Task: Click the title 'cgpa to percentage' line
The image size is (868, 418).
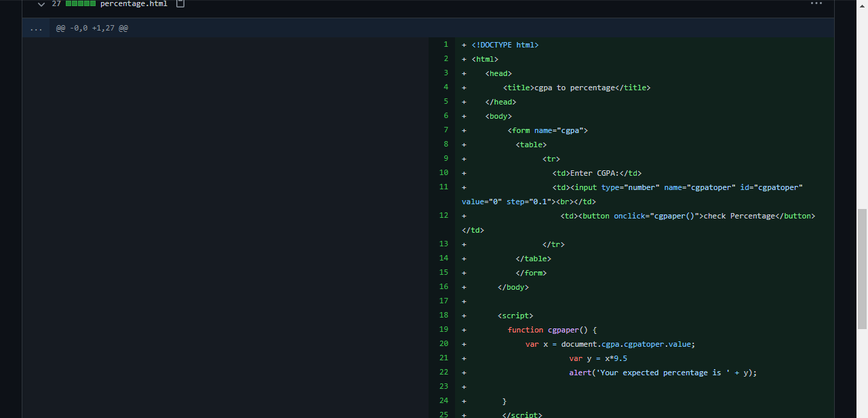Action: [576, 88]
